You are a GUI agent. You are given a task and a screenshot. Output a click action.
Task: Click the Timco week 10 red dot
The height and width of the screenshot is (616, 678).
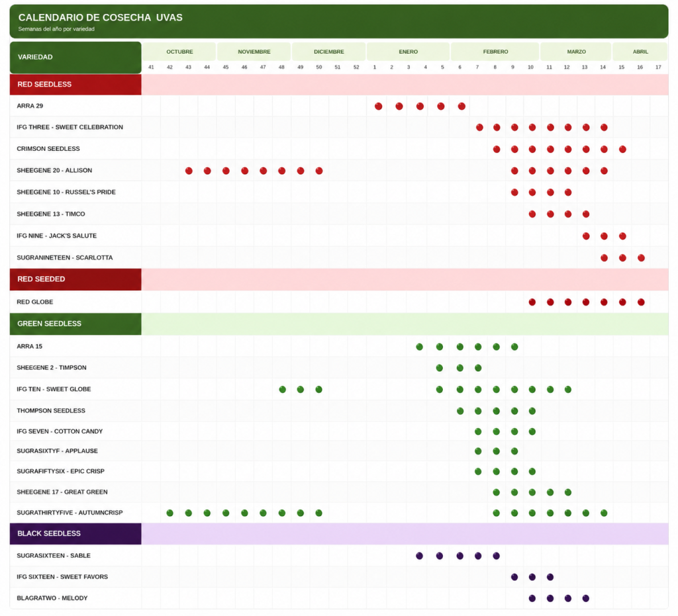(x=532, y=214)
